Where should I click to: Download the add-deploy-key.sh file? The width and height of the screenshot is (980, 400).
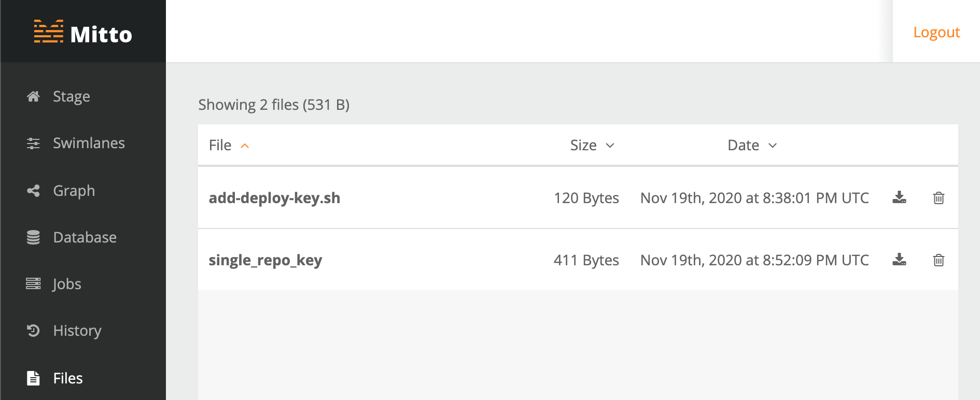coord(899,197)
